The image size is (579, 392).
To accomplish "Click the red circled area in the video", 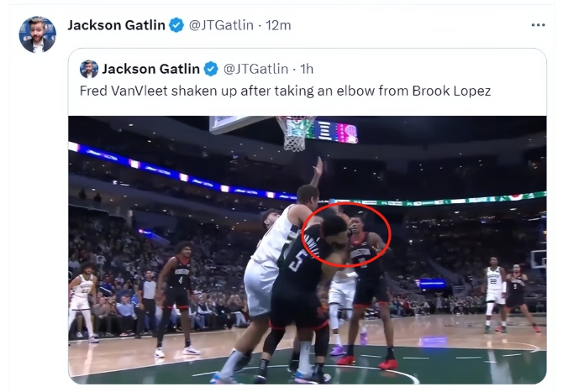I will click(346, 234).
